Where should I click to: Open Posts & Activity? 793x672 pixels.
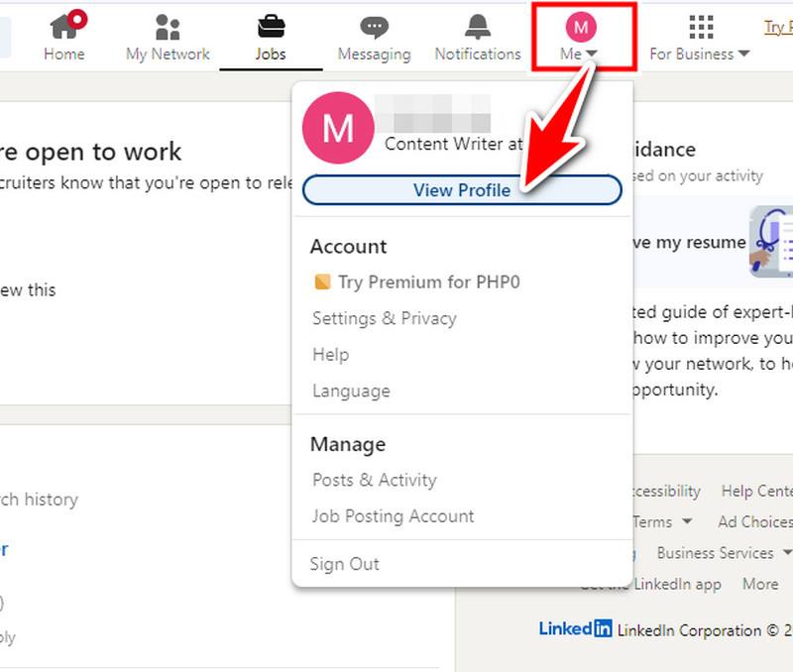[x=375, y=480]
